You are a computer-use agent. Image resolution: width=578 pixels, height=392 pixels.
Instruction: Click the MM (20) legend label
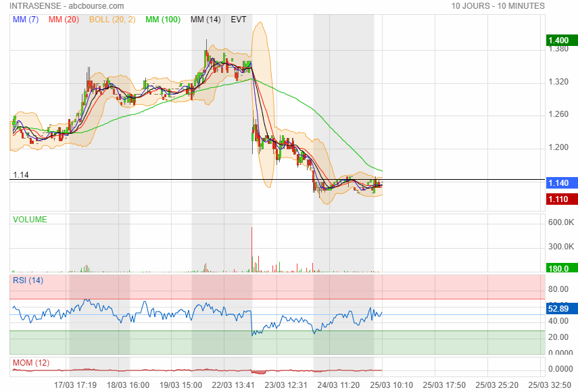[64, 20]
